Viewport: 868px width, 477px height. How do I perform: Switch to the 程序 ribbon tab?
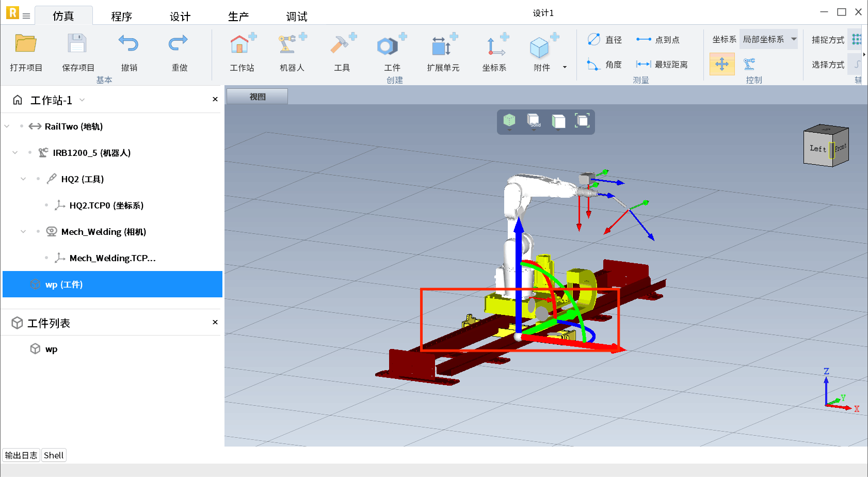[x=122, y=17]
